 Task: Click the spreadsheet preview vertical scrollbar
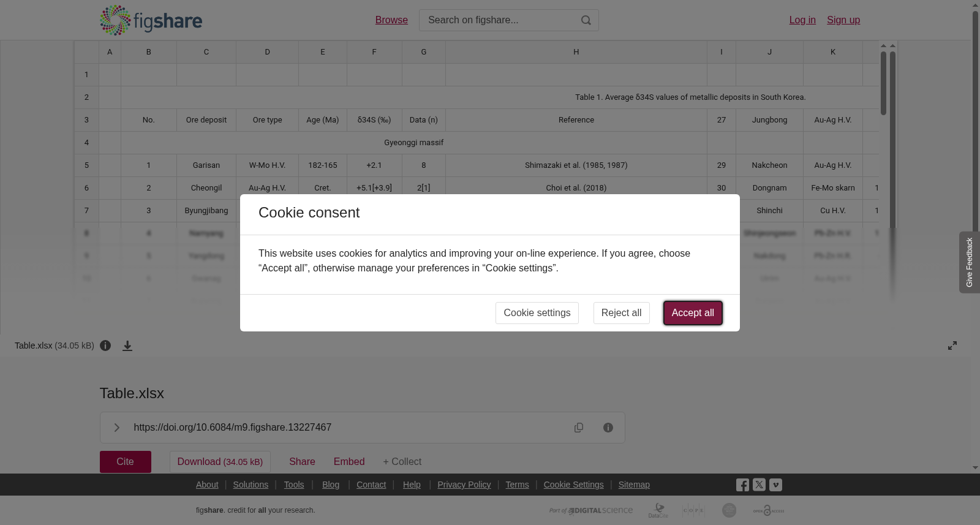tap(884, 83)
